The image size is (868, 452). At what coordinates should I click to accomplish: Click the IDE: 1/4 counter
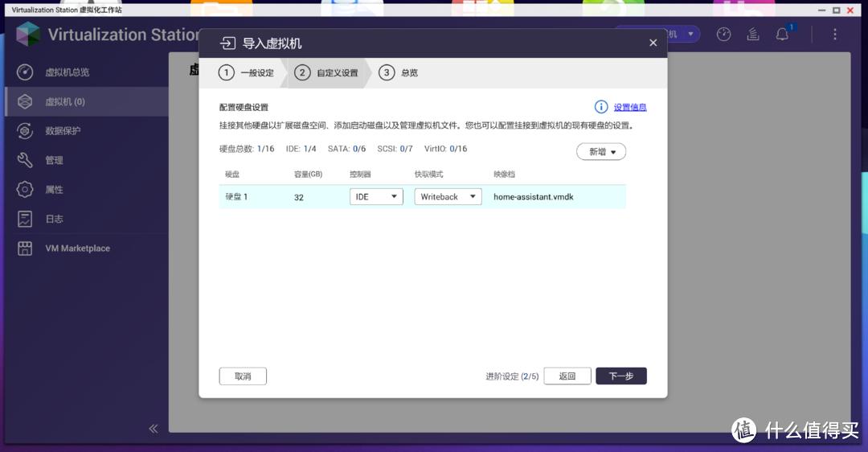click(301, 149)
